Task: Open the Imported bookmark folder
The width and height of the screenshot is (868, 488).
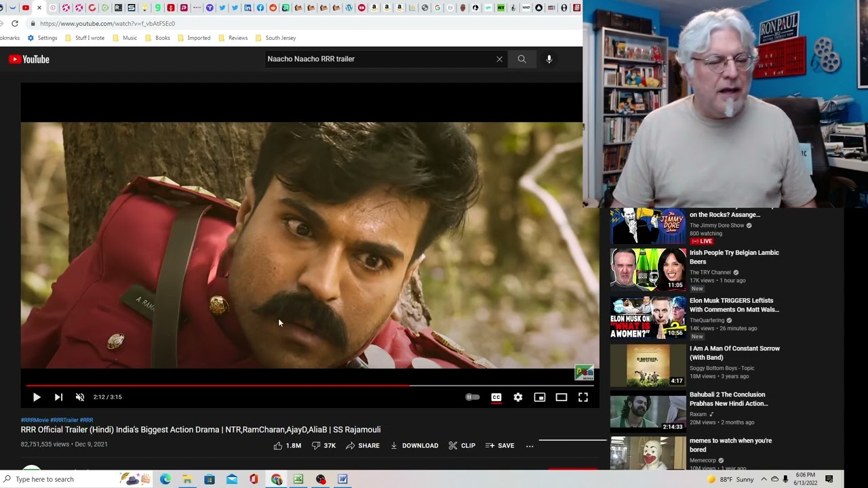Action: [194, 38]
